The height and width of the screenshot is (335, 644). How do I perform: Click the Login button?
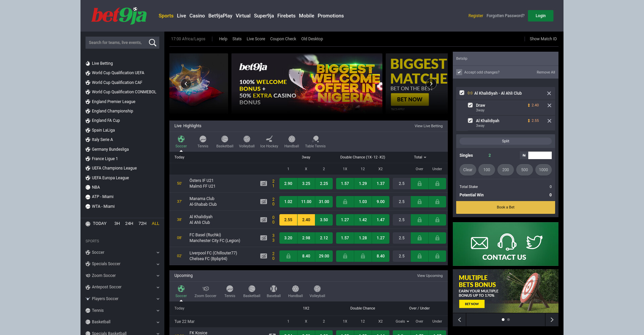click(541, 16)
